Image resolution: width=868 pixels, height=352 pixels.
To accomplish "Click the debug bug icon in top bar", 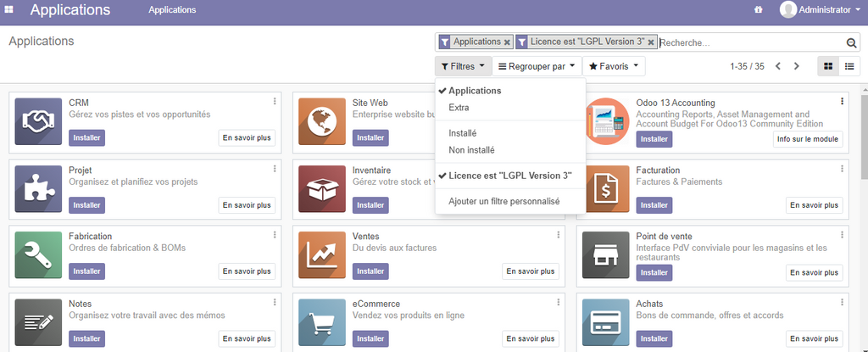I will 758,10.
